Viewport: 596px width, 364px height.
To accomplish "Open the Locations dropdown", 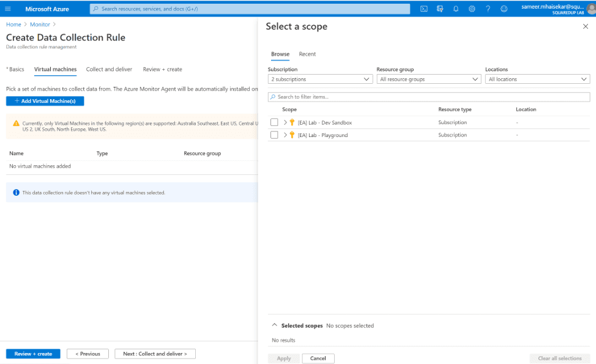I will (537, 80).
